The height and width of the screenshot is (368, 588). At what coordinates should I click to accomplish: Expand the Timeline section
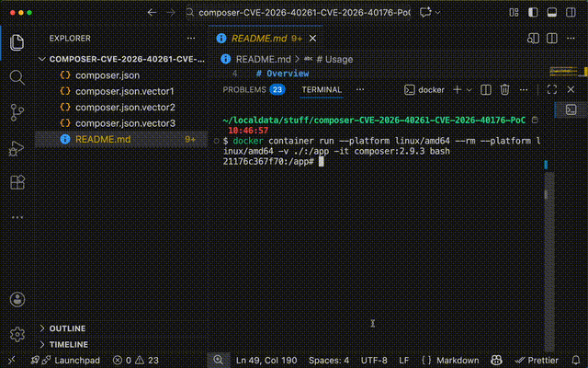(68, 344)
